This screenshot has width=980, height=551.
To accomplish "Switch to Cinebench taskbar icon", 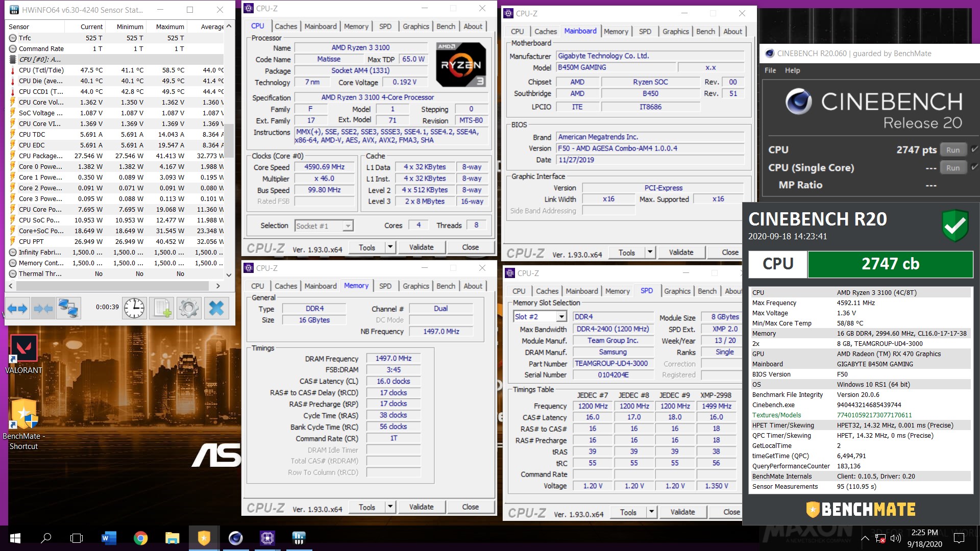I will [235, 538].
